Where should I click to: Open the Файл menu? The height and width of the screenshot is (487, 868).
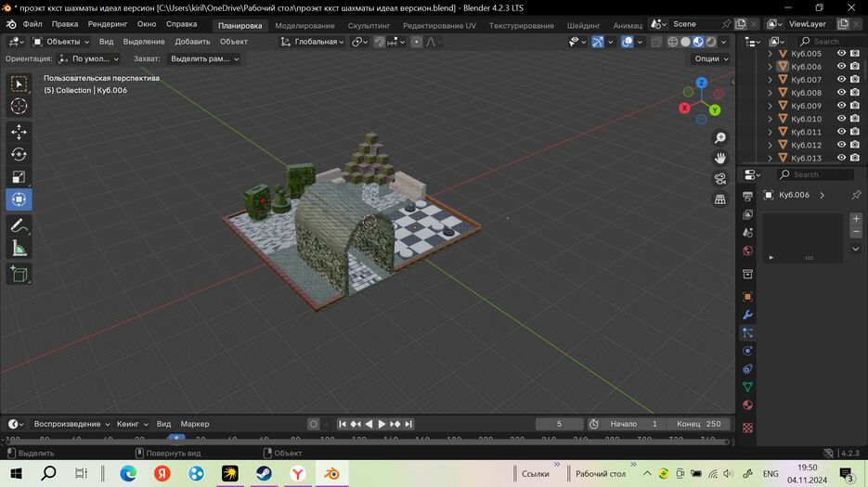[32, 24]
